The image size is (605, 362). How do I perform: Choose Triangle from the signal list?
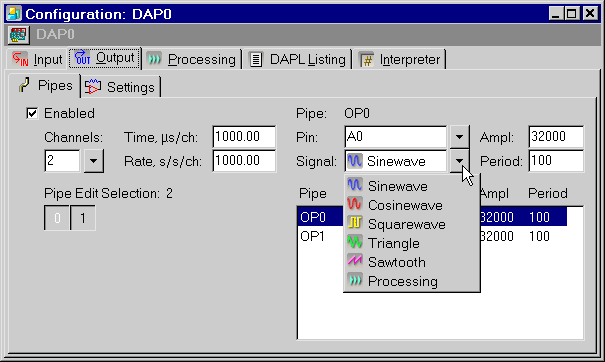(412, 243)
